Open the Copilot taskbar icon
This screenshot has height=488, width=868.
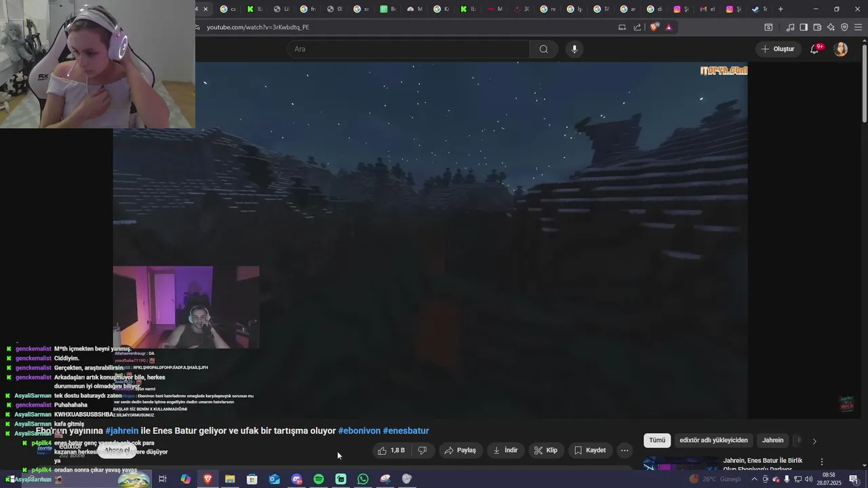[185, 479]
